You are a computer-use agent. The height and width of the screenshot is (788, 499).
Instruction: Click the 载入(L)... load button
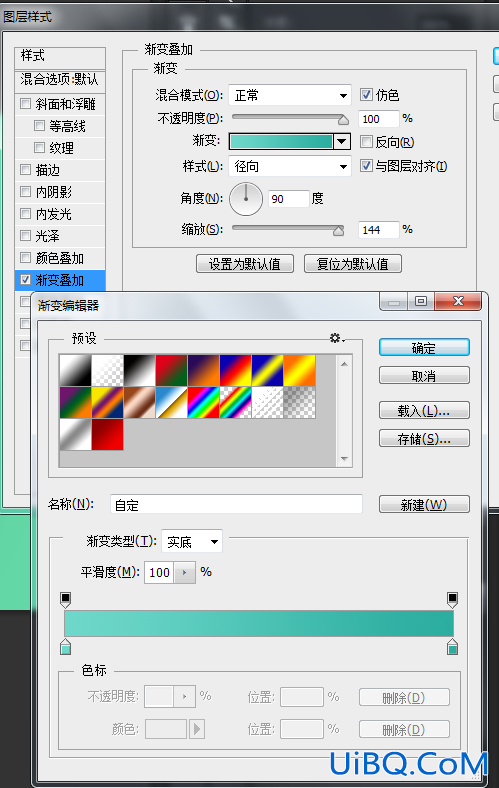(x=424, y=411)
